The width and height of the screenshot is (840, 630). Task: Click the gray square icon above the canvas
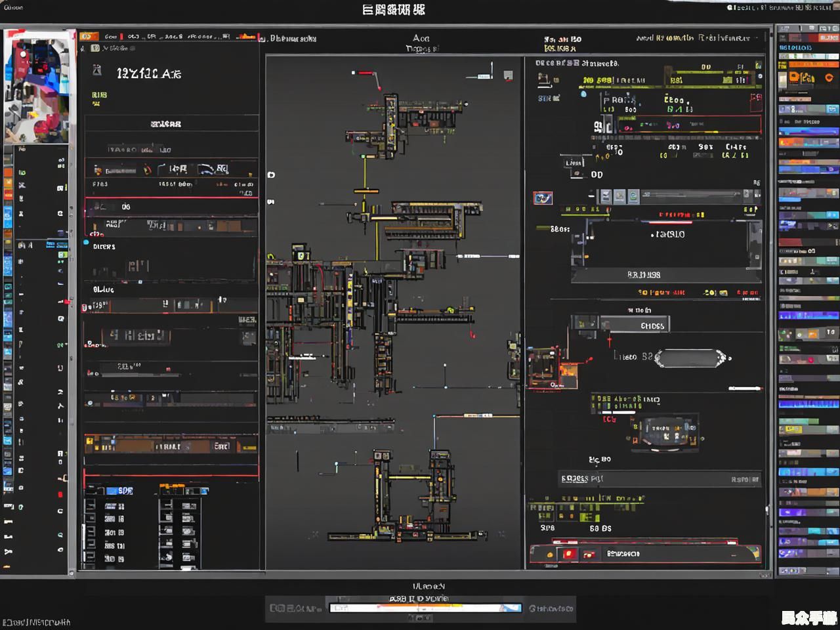pos(508,75)
